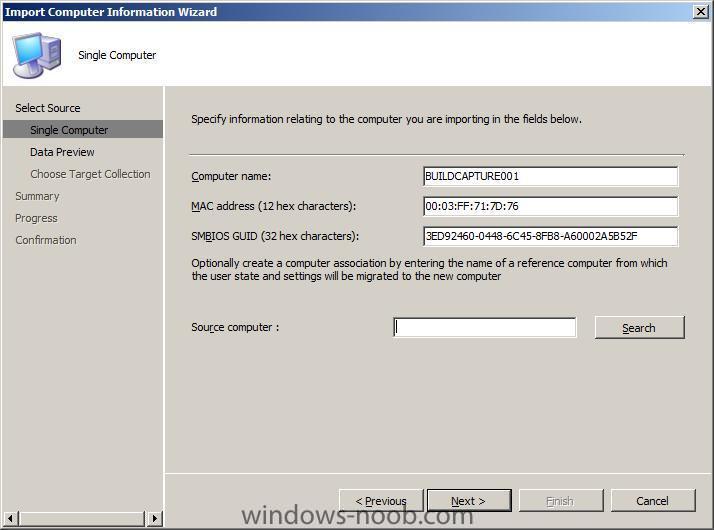Image resolution: width=714 pixels, height=530 pixels.
Task: Click the Source computer text box
Action: [x=484, y=327]
